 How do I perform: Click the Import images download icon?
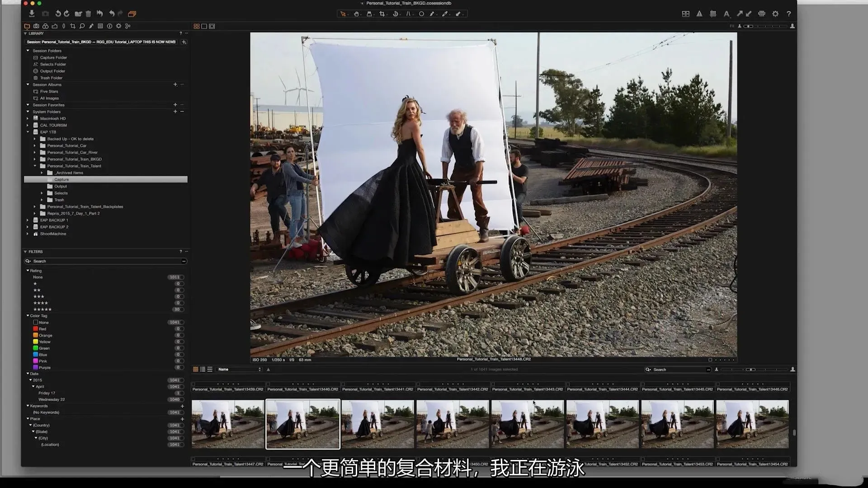coord(32,14)
